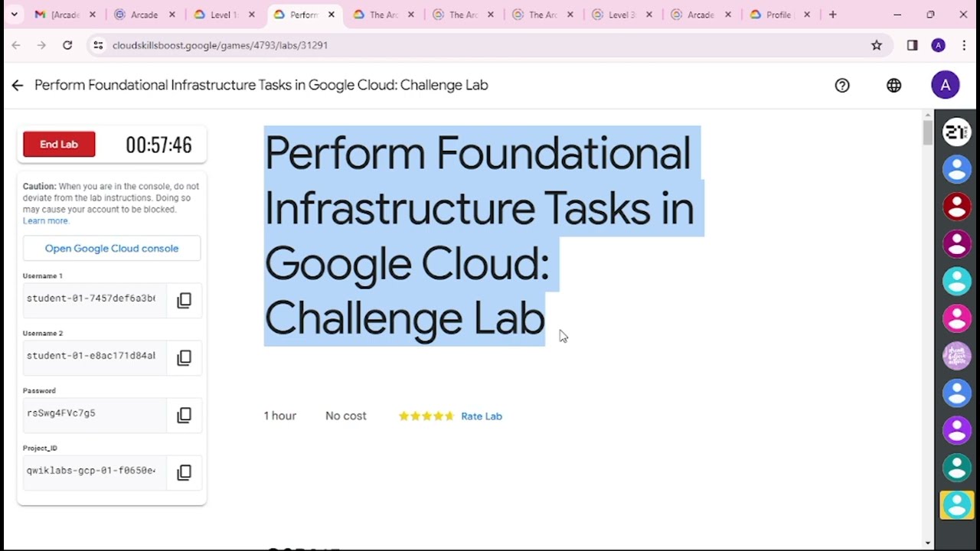Open Chrome menu three dots

[964, 45]
